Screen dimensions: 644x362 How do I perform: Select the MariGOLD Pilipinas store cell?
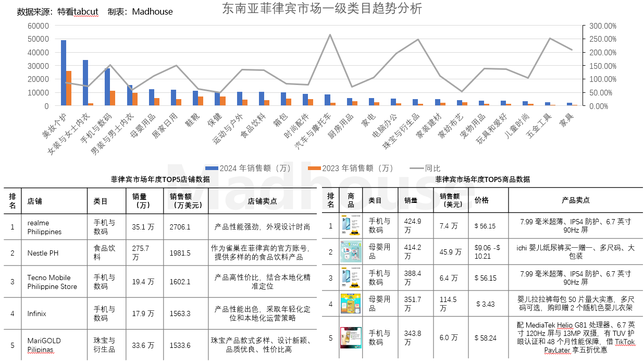54,345
